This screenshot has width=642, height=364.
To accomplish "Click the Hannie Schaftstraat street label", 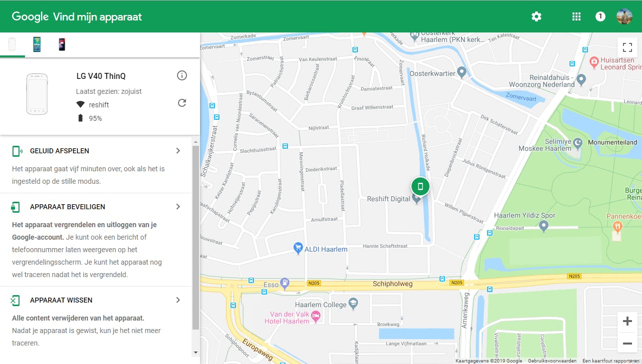I will pos(385,246).
